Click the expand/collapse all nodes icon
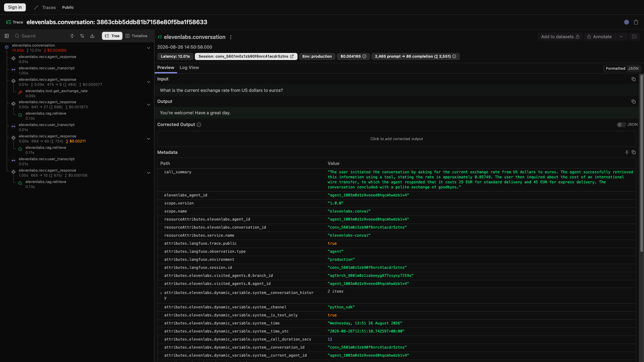The width and height of the screenshot is (644, 362). coord(72,36)
